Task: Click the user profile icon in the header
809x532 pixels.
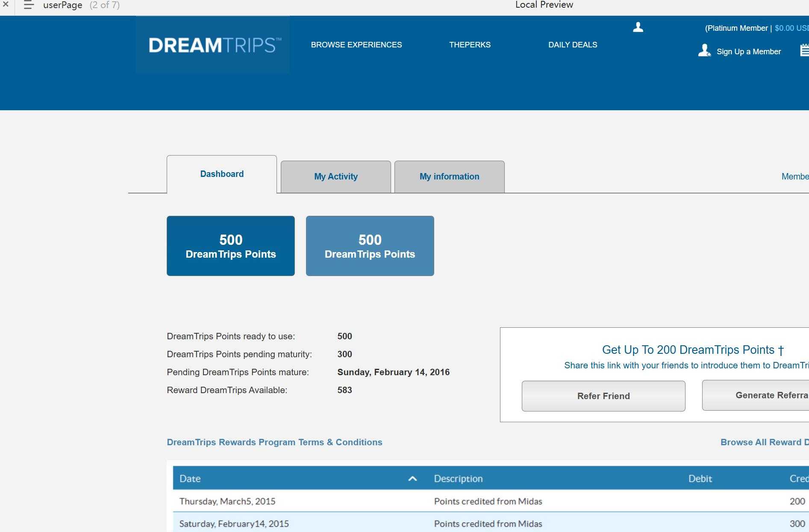Action: tap(638, 27)
